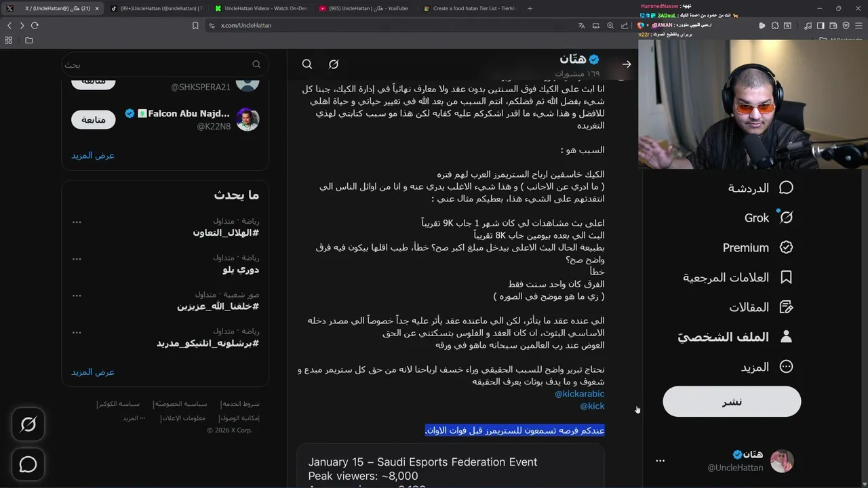The height and width of the screenshot is (488, 868).
Task: Open the Brave Wallet icon
Action: (833, 26)
